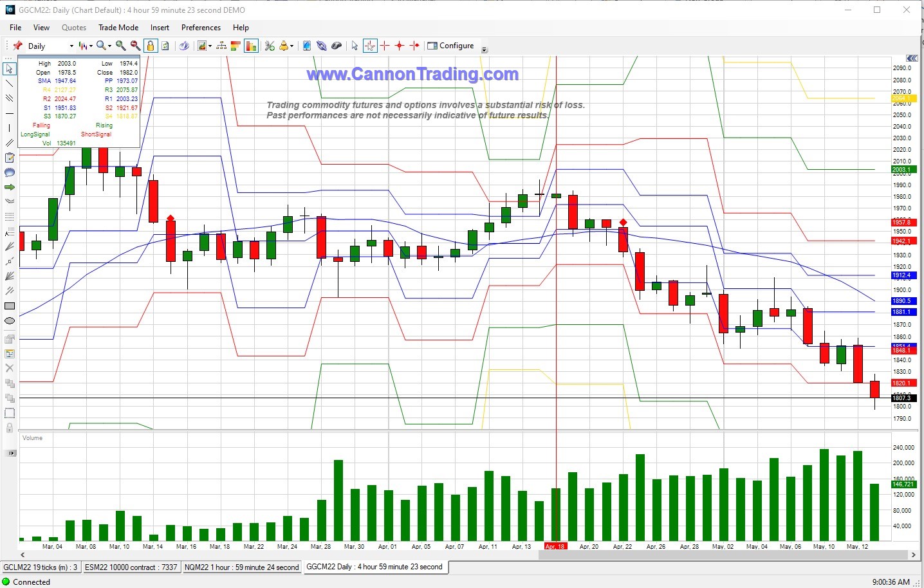Toggle the volume bar chart pane button

click(251, 46)
